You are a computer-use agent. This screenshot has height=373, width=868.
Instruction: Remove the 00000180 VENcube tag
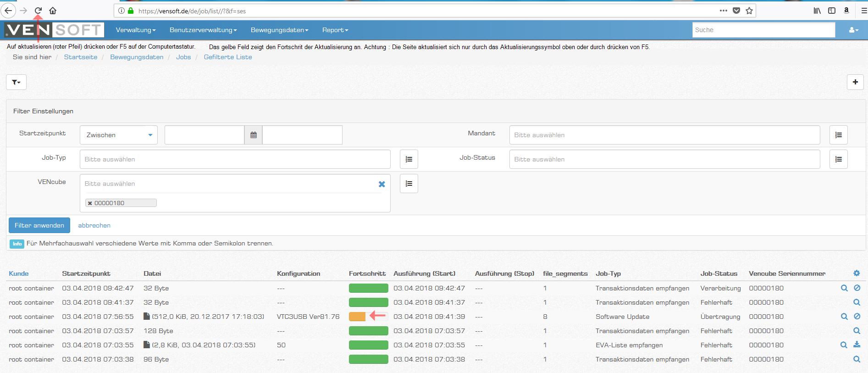(90, 203)
